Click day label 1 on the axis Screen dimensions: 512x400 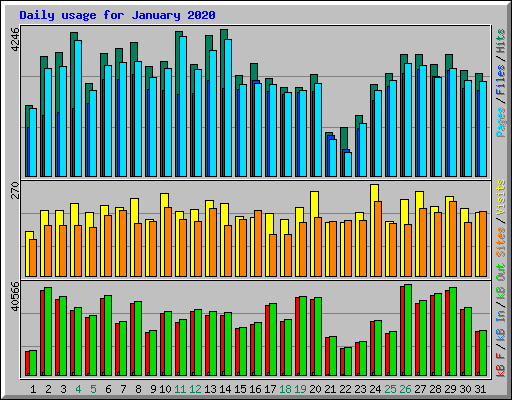click(x=33, y=389)
